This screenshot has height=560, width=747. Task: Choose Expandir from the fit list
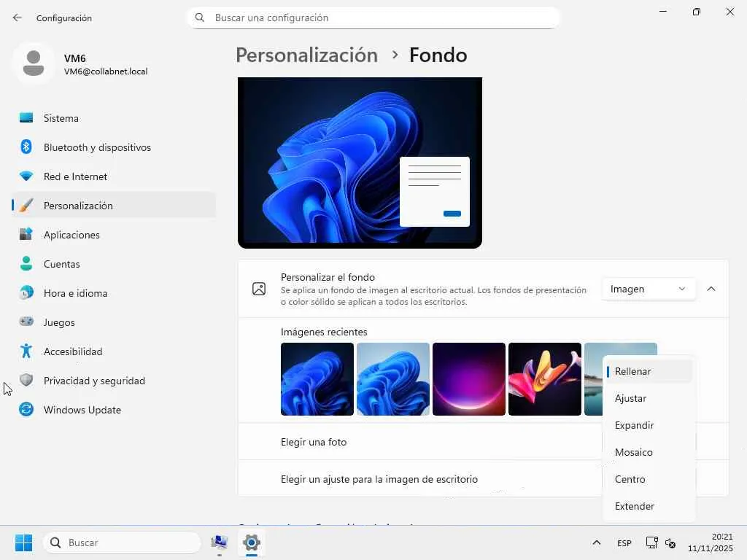(649, 425)
